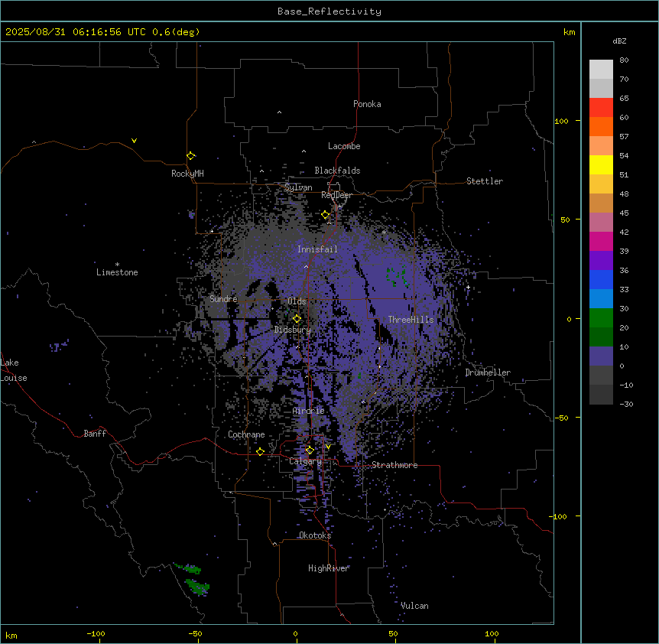
Task: Click the asterisk marker above Limestone
Action: (x=117, y=265)
